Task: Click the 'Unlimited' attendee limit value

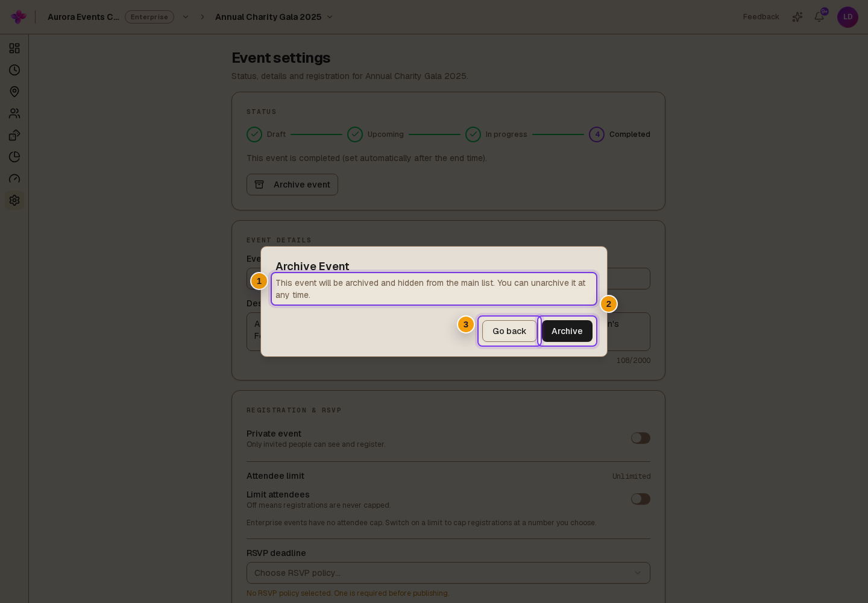Action: 631,476
